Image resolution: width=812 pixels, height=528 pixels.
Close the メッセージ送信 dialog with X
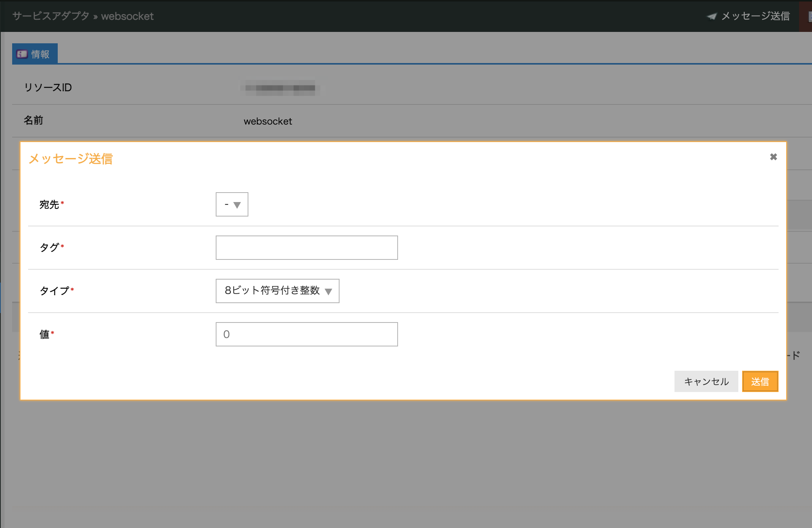(773, 157)
